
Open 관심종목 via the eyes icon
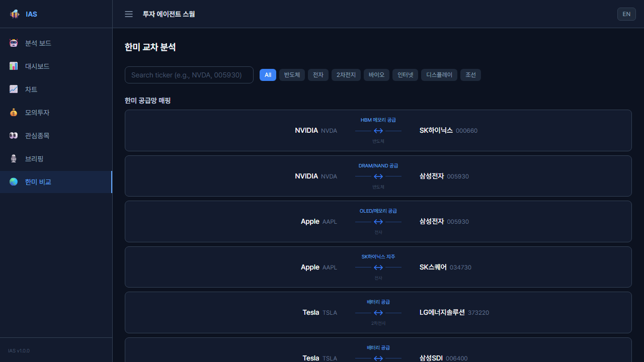[x=13, y=135]
